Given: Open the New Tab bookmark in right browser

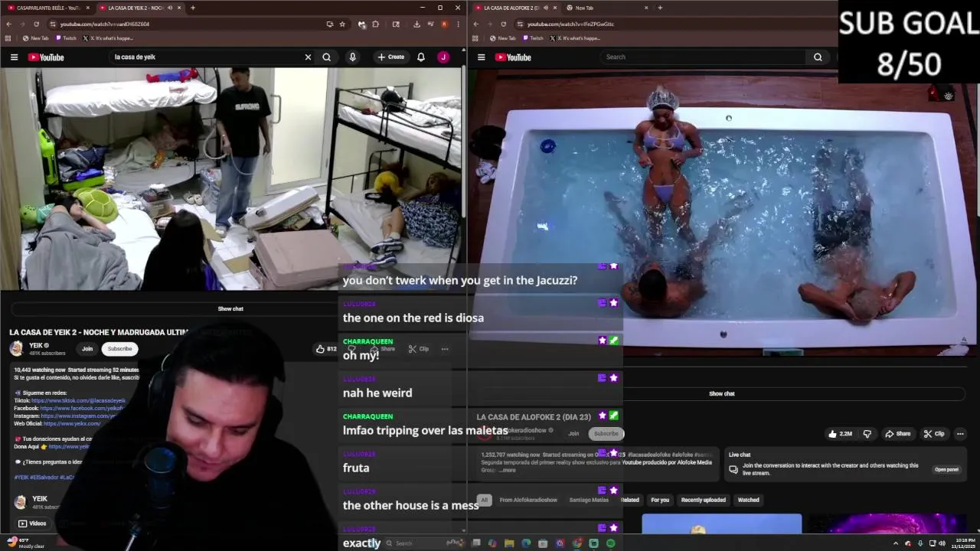Looking at the screenshot, I should 503,38.
